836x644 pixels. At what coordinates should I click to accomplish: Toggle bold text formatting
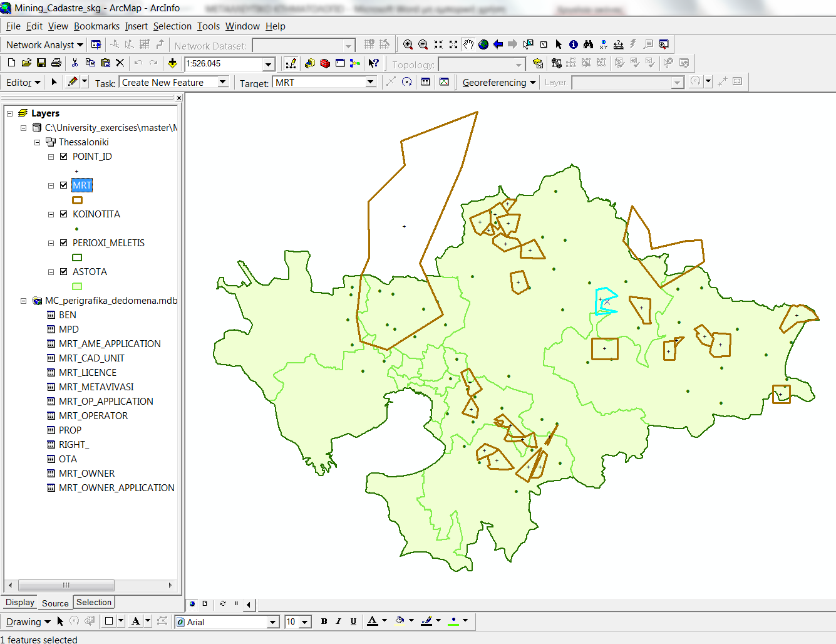[324, 621]
